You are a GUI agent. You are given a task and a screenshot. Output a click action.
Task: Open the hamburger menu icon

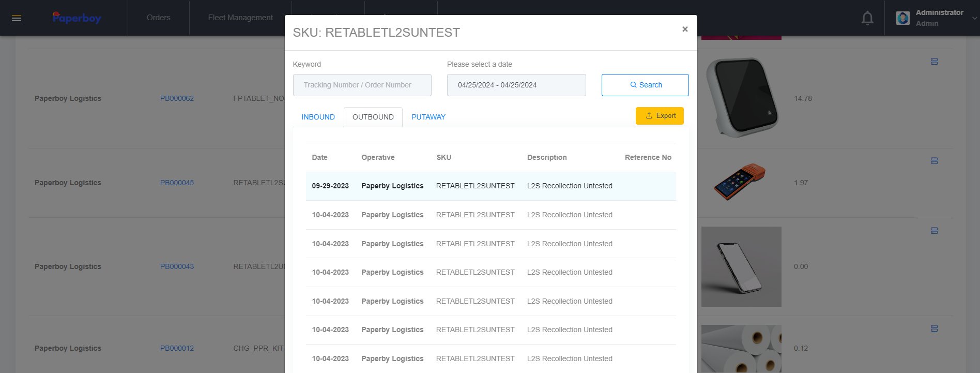[17, 18]
